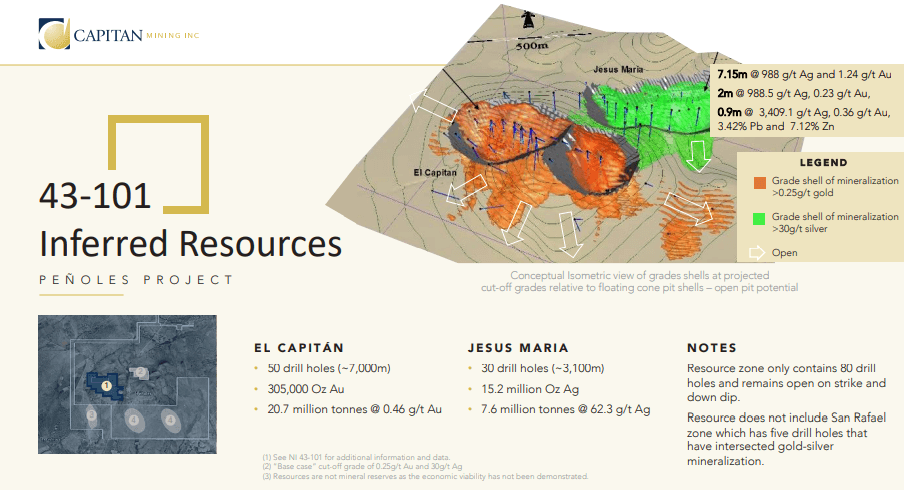
Task: Click marker 2 on the location map
Action: point(140,372)
